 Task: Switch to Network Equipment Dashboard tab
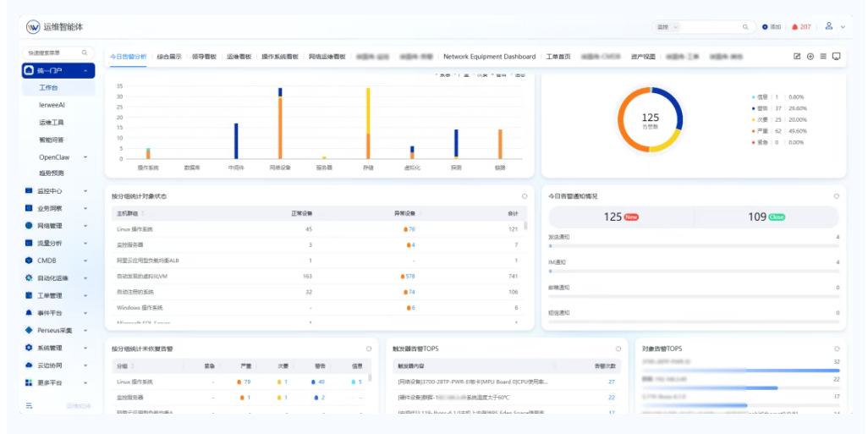489,57
